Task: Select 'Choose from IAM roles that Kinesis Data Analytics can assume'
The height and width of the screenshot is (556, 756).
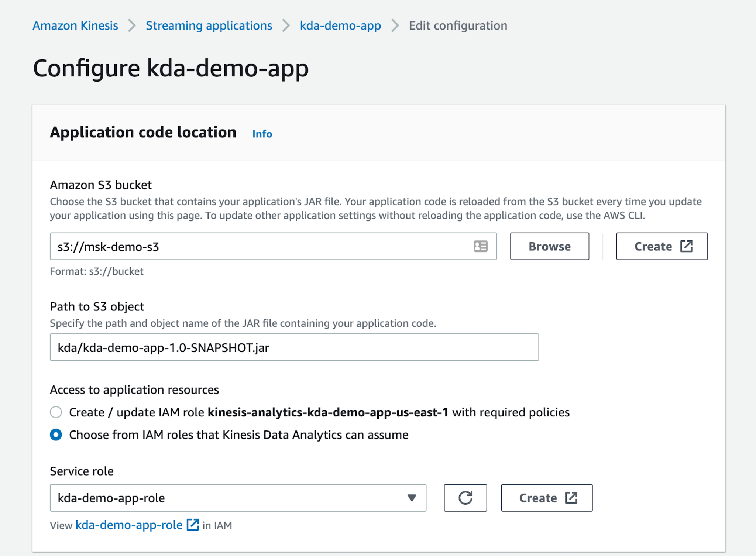Action: (56, 435)
